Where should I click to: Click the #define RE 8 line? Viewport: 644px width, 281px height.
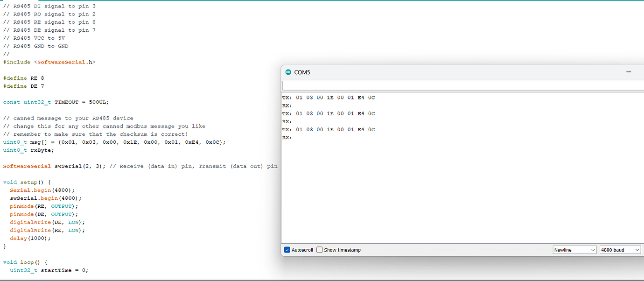point(23,78)
